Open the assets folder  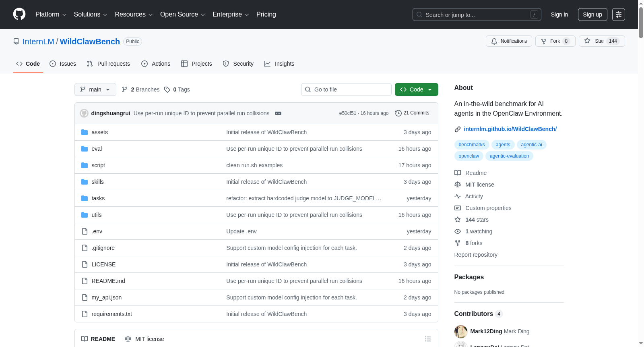pyautogui.click(x=99, y=132)
